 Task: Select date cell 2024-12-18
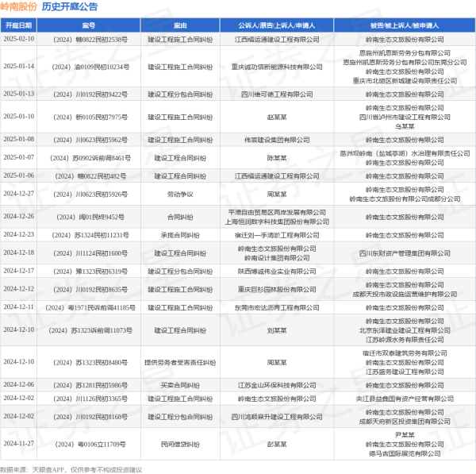pos(19,252)
